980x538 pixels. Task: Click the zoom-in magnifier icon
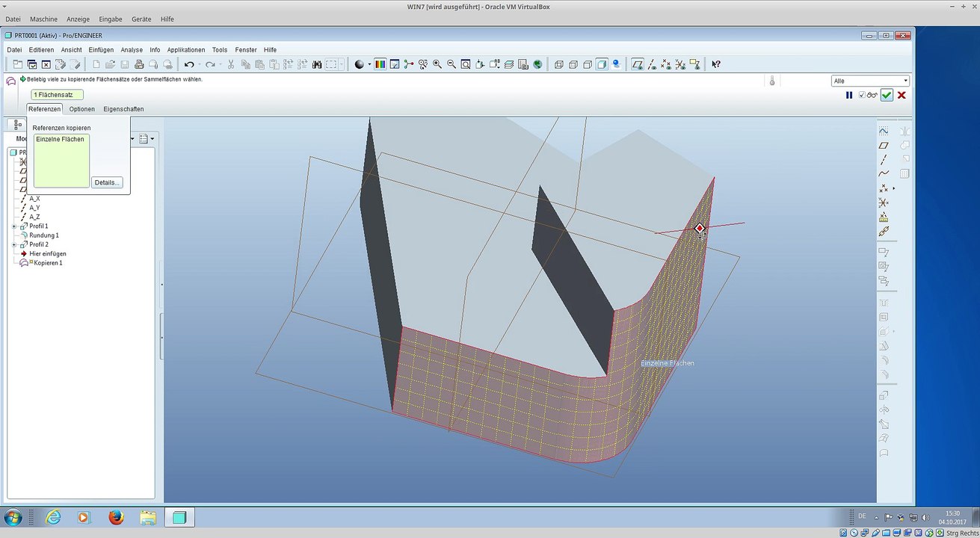[437, 65]
